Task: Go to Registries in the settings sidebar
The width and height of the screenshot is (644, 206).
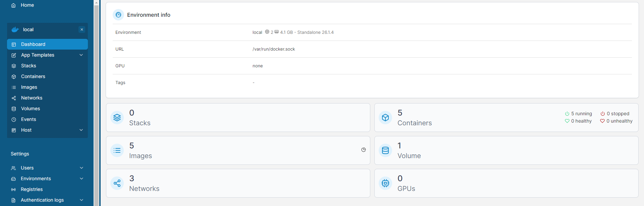Action: pyautogui.click(x=32, y=189)
